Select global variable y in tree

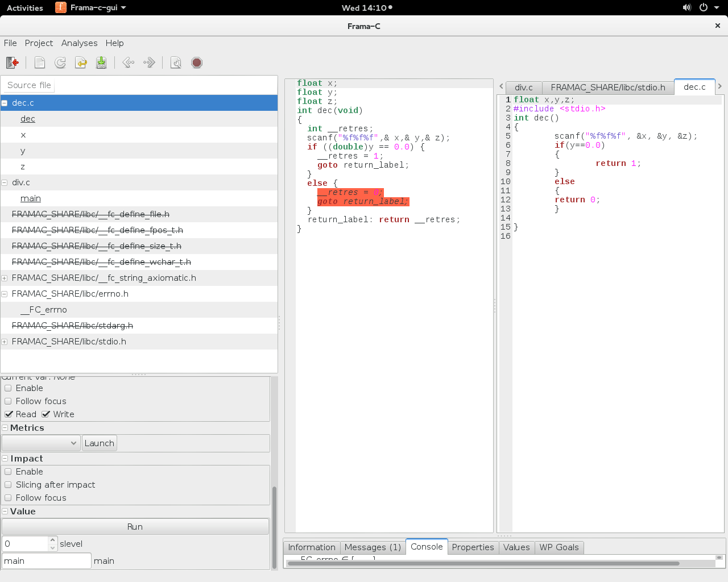(23, 151)
